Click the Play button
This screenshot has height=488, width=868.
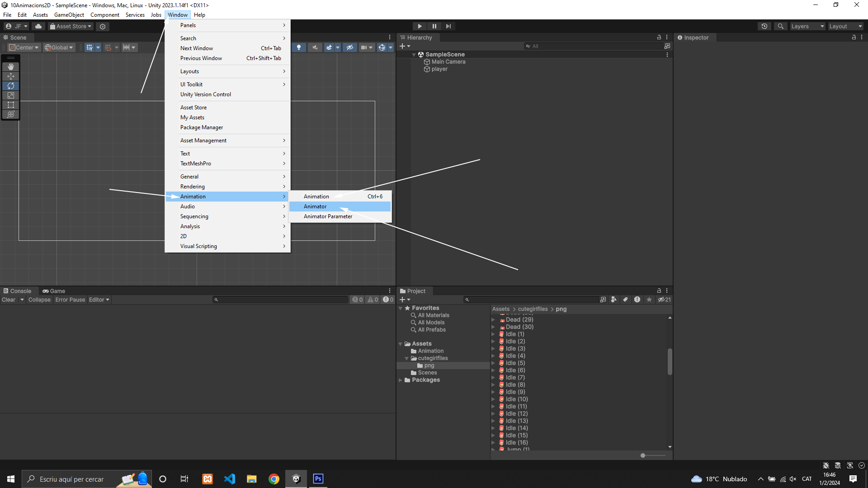point(420,26)
